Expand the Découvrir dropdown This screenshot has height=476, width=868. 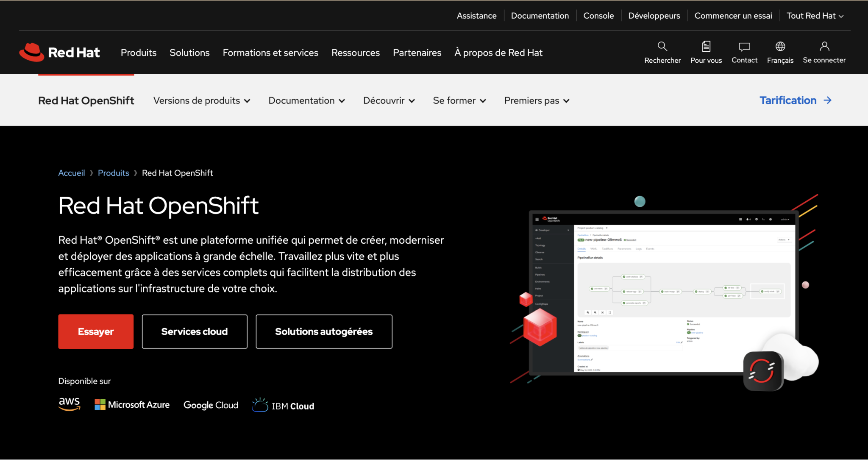click(x=389, y=100)
